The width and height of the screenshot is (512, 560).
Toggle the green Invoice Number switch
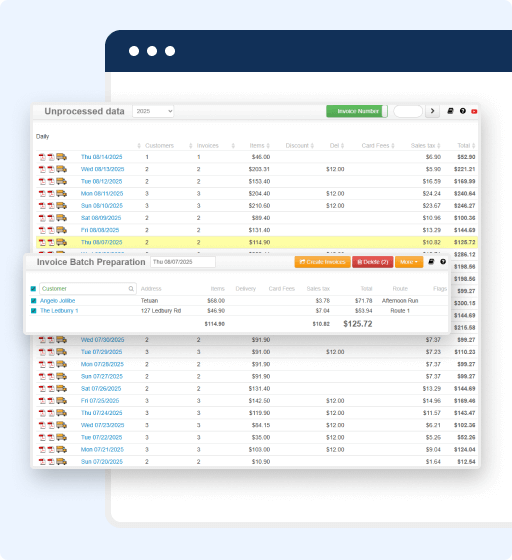click(357, 111)
